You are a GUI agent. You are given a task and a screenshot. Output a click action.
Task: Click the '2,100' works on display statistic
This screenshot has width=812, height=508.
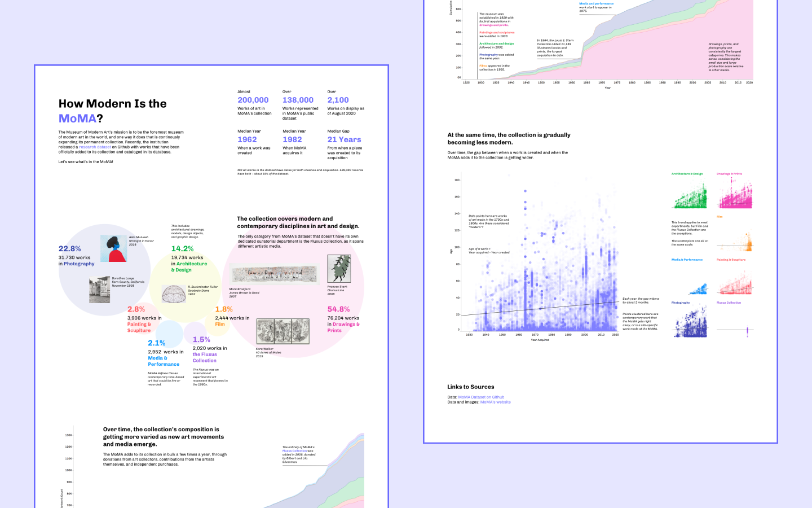click(x=338, y=100)
